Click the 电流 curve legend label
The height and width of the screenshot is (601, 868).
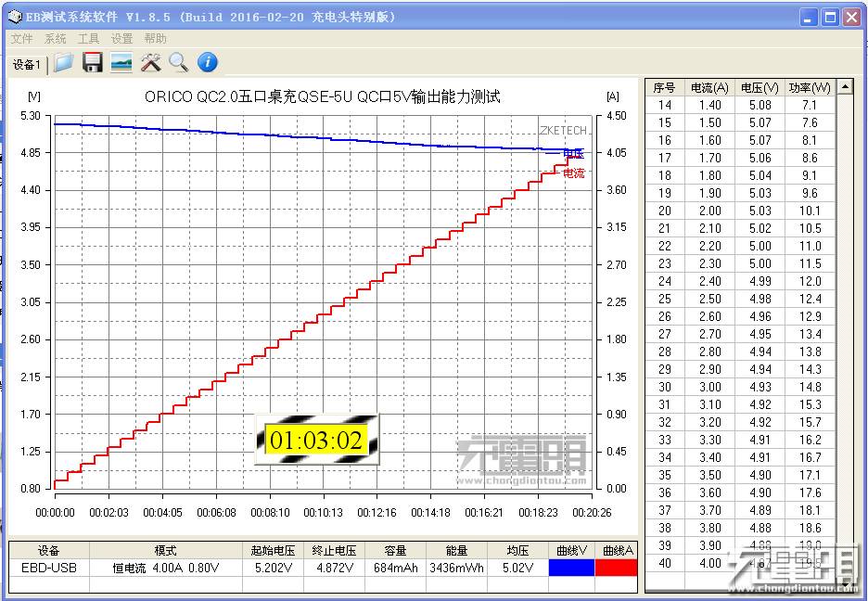coord(573,173)
